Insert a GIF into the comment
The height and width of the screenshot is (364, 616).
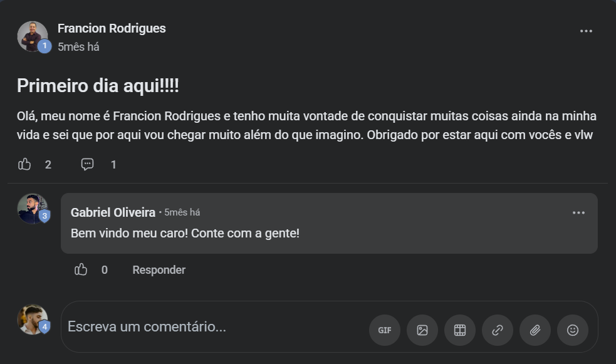(385, 330)
